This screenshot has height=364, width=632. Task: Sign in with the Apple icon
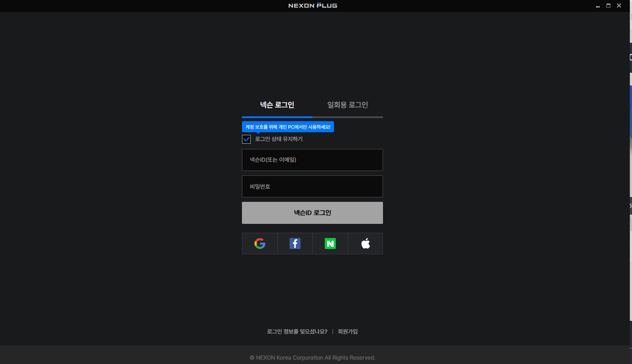(x=365, y=243)
